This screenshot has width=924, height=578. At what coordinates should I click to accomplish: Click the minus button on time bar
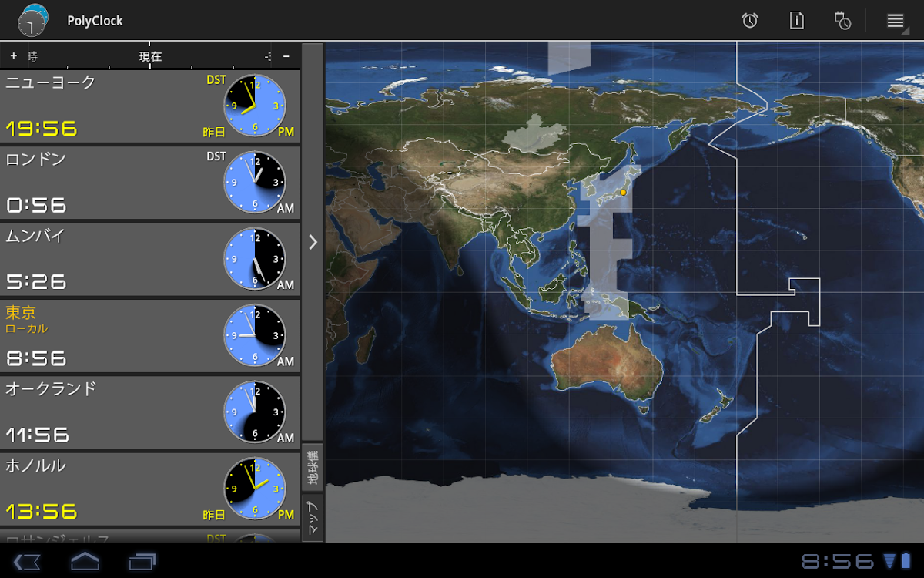(x=286, y=56)
